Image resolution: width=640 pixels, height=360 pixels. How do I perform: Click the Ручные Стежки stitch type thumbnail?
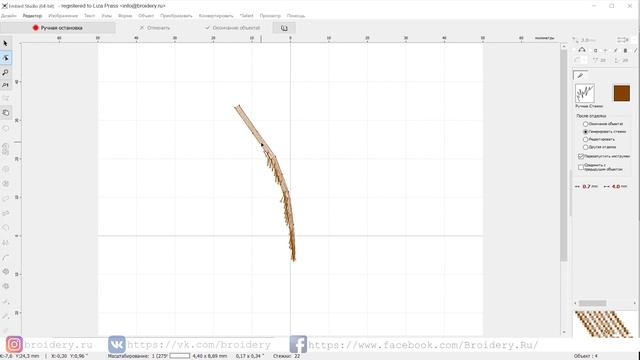coord(585,93)
